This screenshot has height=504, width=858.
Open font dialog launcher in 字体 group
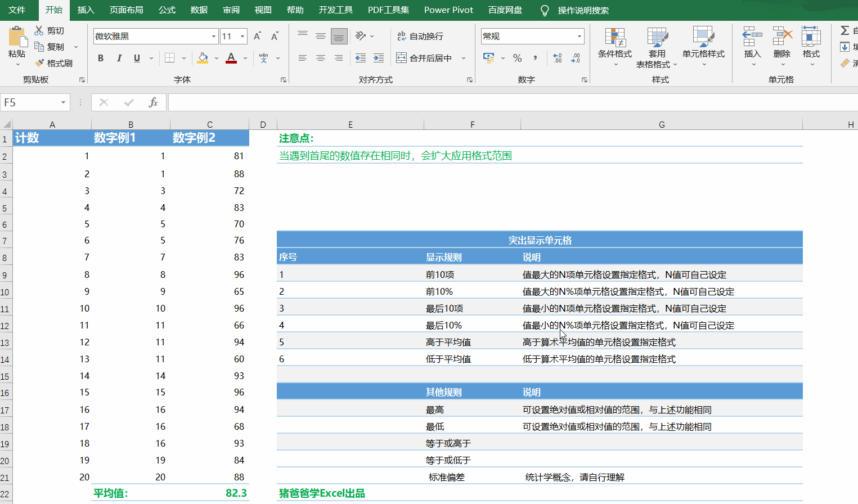pos(284,80)
